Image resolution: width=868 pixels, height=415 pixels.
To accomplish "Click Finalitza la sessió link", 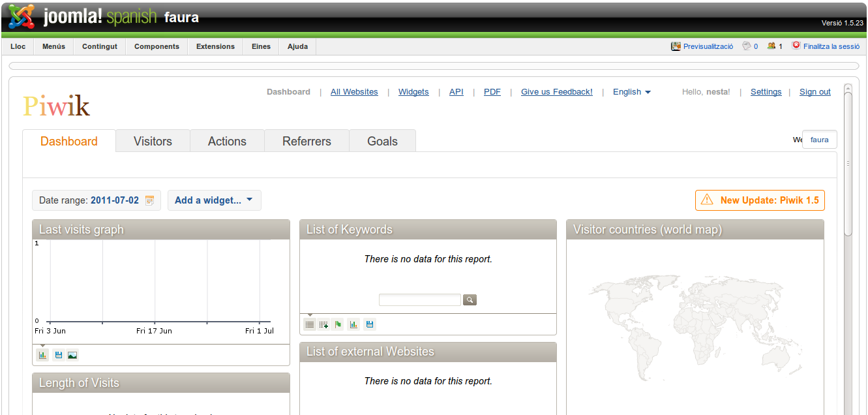I will click(x=831, y=46).
